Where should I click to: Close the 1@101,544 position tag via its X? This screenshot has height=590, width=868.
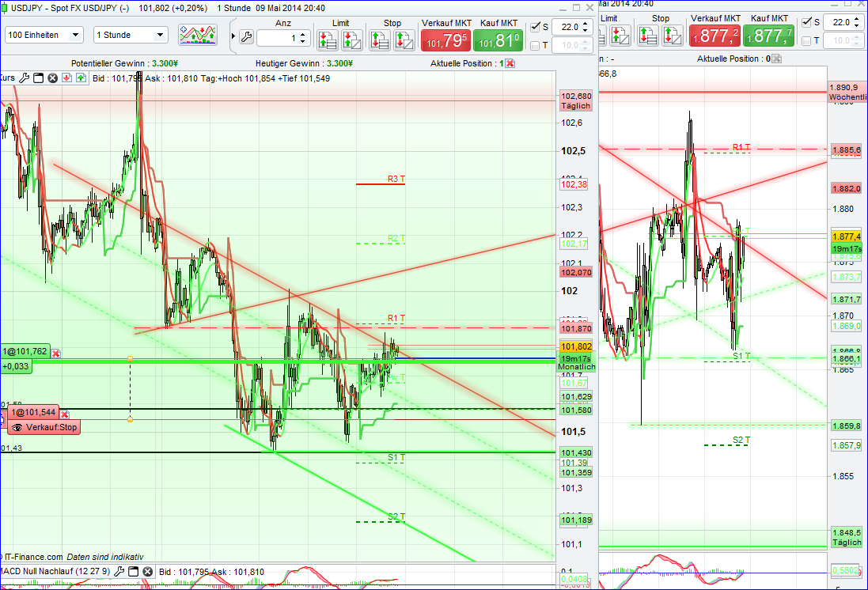tap(65, 414)
